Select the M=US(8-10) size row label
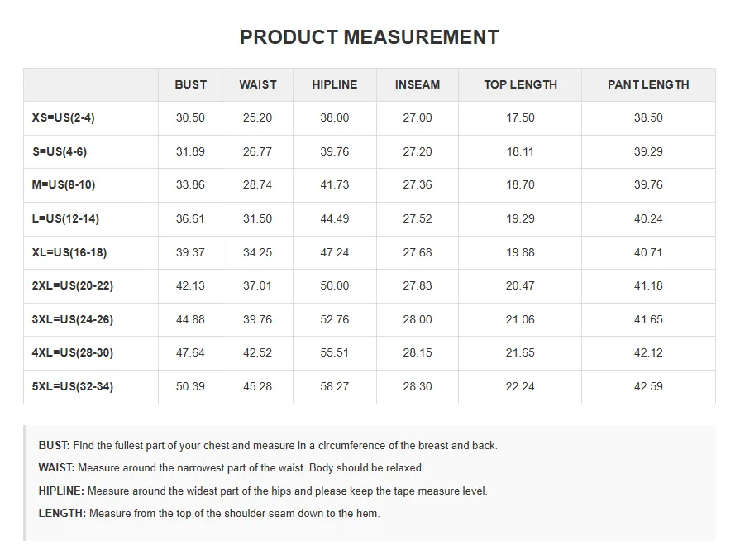 click(64, 185)
